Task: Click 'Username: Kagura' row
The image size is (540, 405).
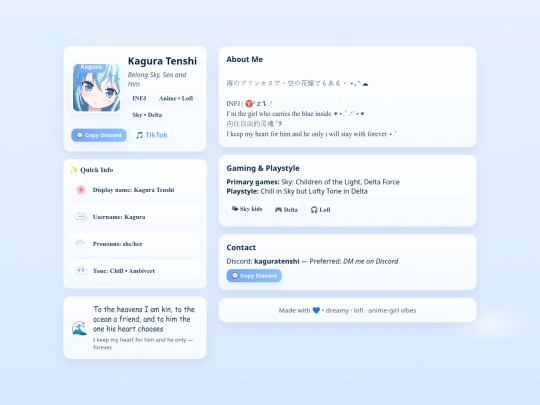Action: point(135,217)
